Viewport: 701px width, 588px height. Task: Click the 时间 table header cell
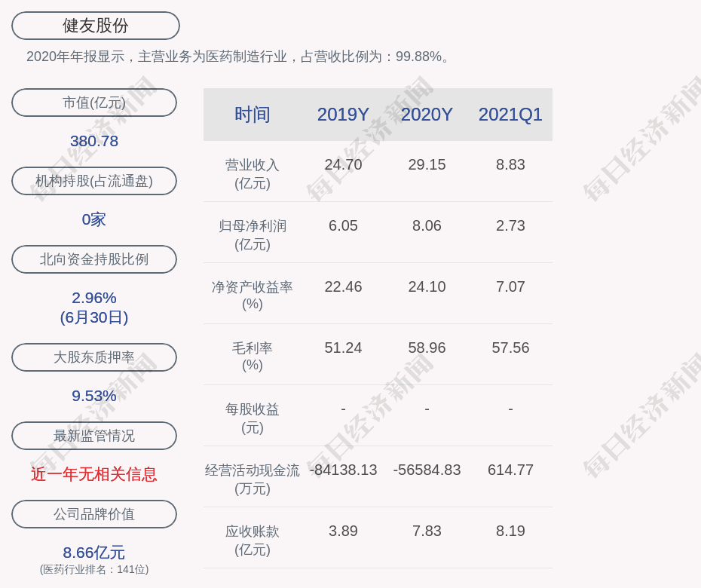[253, 115]
